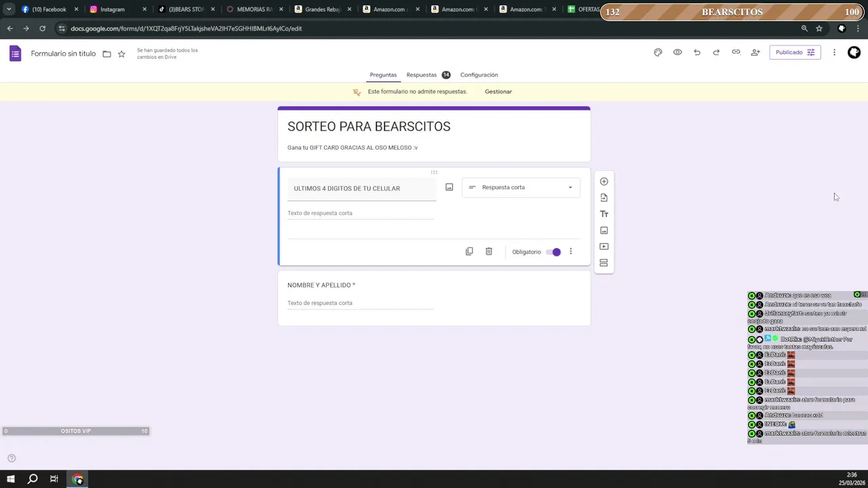Reload the page in Chrome
The width and height of the screenshot is (868, 488).
[x=42, y=28]
